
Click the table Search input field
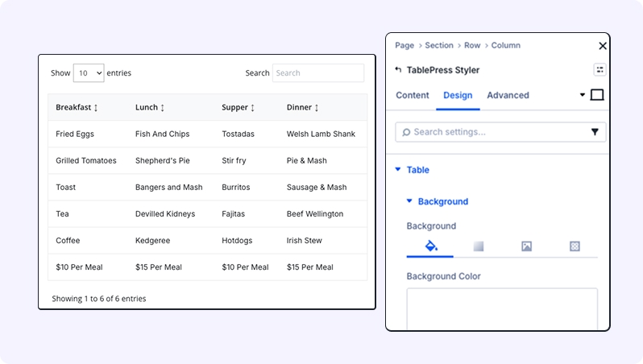(x=317, y=73)
